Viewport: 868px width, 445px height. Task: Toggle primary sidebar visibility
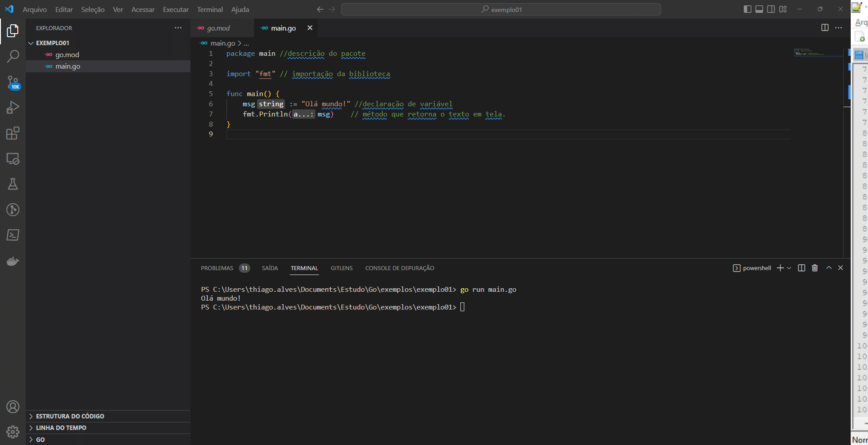click(x=747, y=9)
